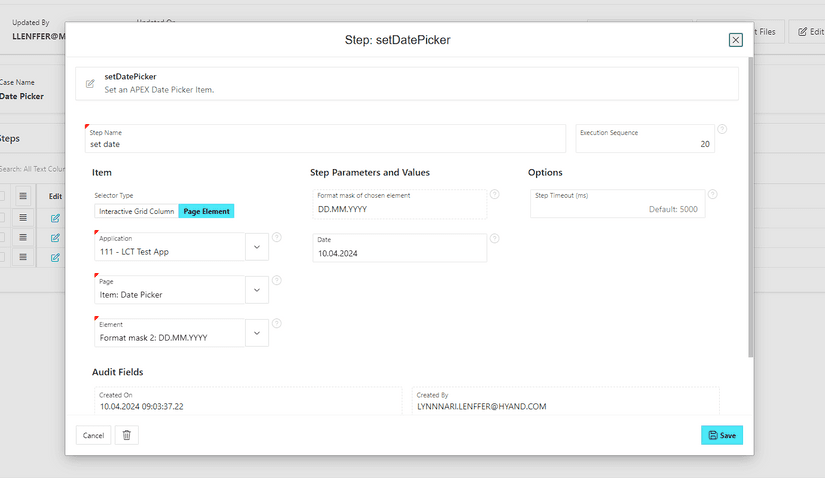Image resolution: width=825 pixels, height=478 pixels.
Task: Click the Format mask of chosen element field
Action: click(x=399, y=204)
